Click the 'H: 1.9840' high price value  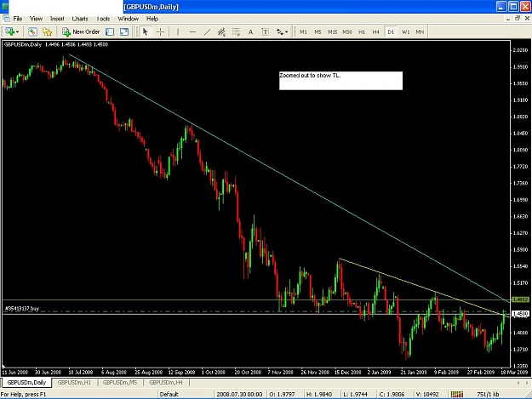319,394
